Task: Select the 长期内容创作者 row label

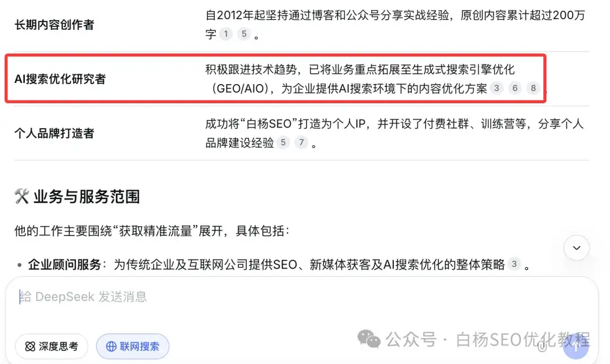Action: 54,25
